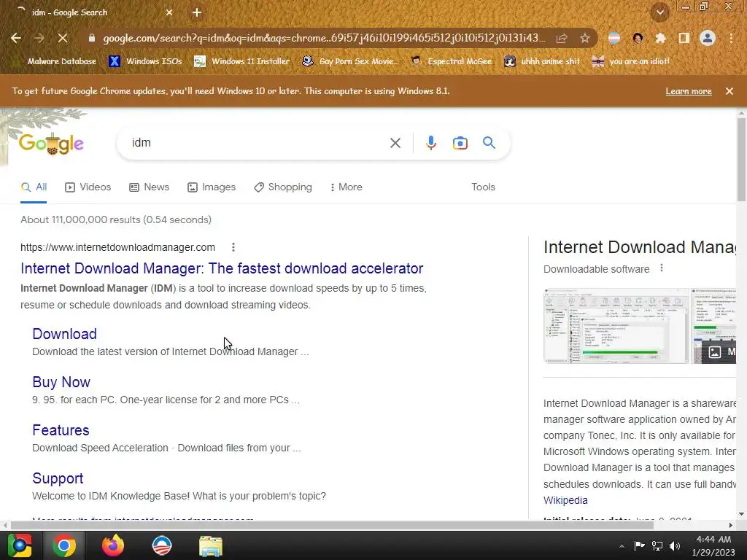Clear the search query with X
The width and height of the screenshot is (747, 560).
(395, 143)
